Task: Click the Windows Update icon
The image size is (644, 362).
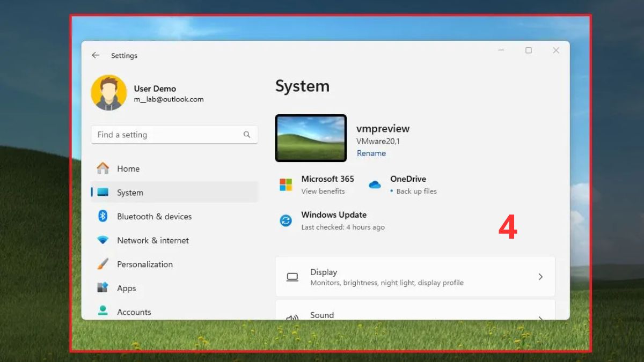Action: (x=285, y=220)
